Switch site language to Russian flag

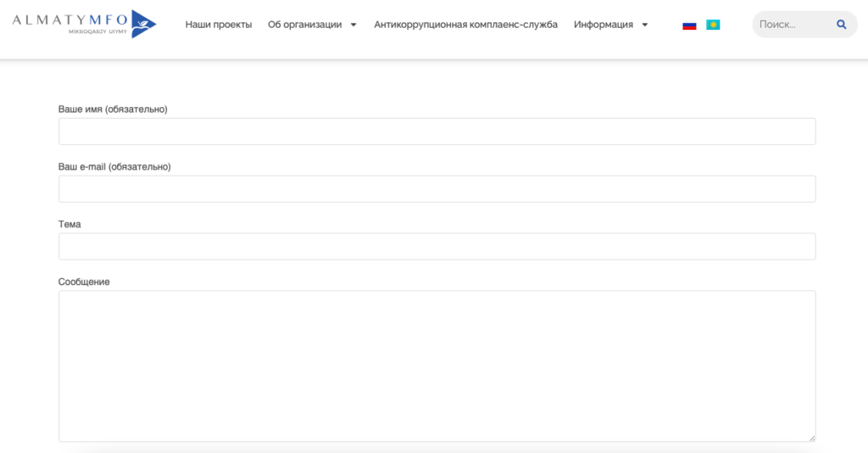(689, 25)
